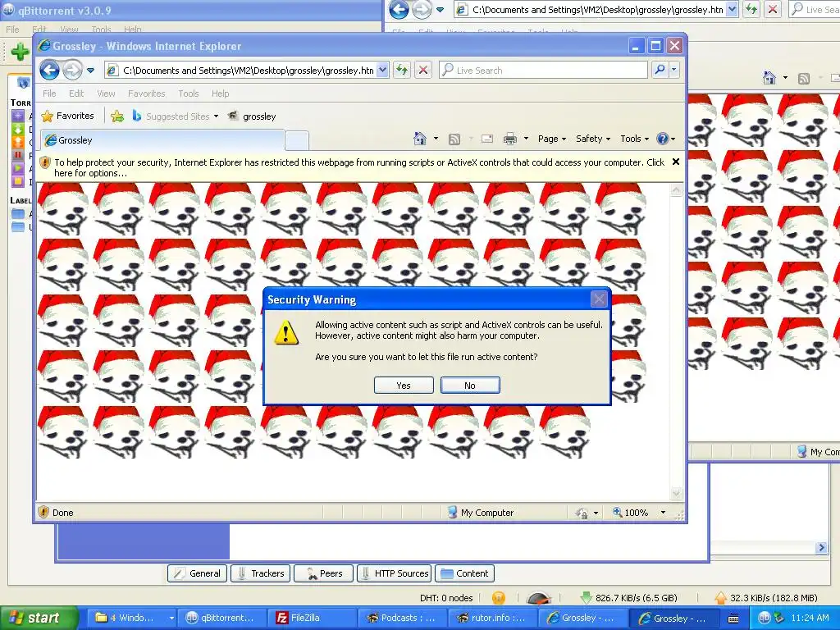Open the dropdown arrow beside the Print icon
840x630 pixels.
tap(526, 139)
